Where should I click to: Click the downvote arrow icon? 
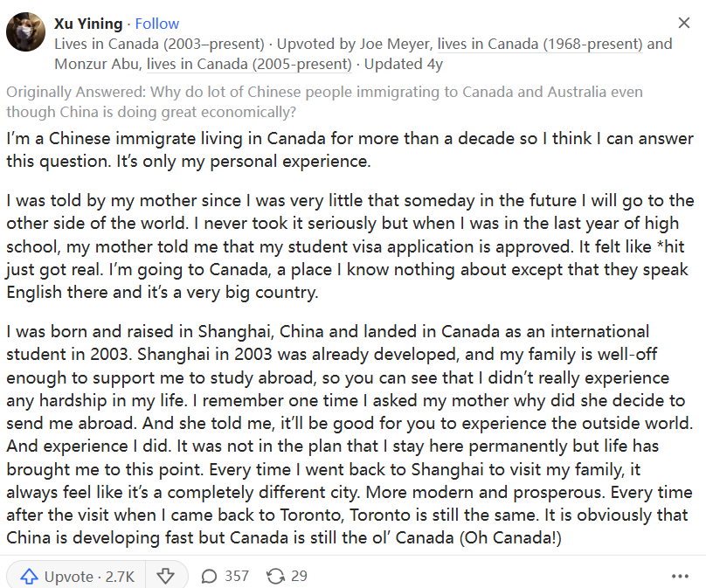165,576
